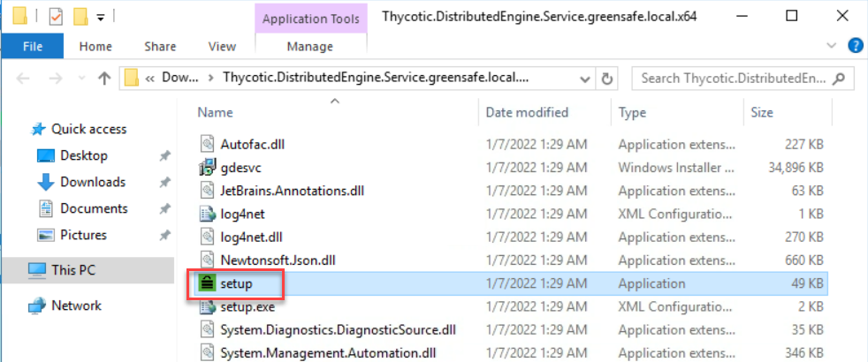Click the Properties quick access toolbar icon

click(56, 17)
